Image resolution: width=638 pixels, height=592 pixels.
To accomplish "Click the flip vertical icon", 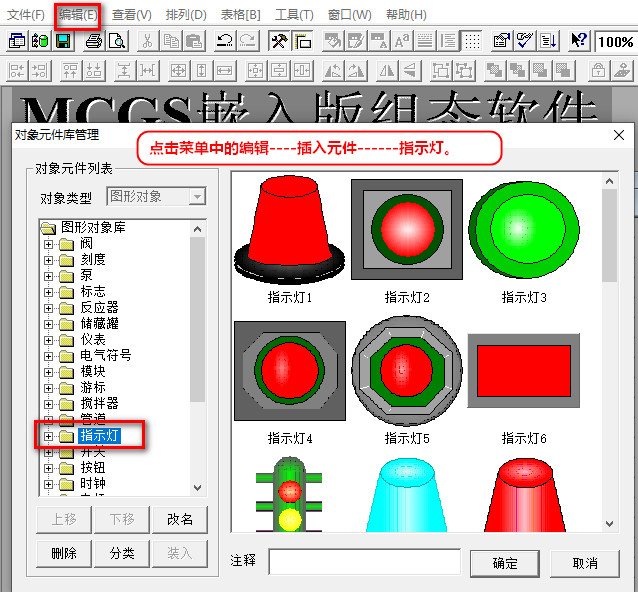I will pos(410,71).
